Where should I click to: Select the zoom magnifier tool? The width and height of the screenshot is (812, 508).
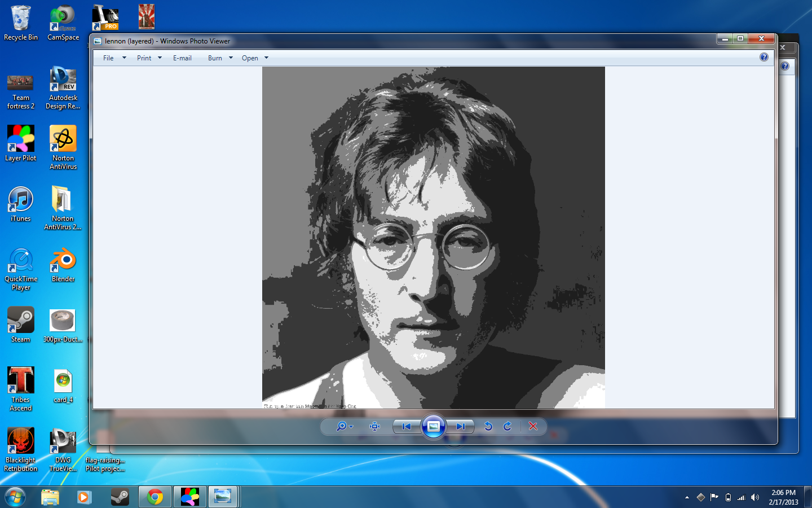point(341,426)
